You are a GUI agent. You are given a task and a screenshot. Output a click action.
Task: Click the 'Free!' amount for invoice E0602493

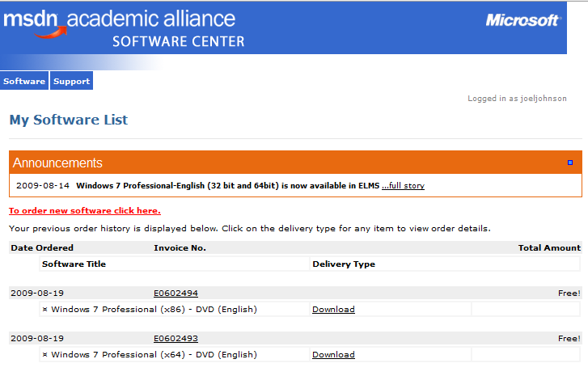pyautogui.click(x=569, y=339)
